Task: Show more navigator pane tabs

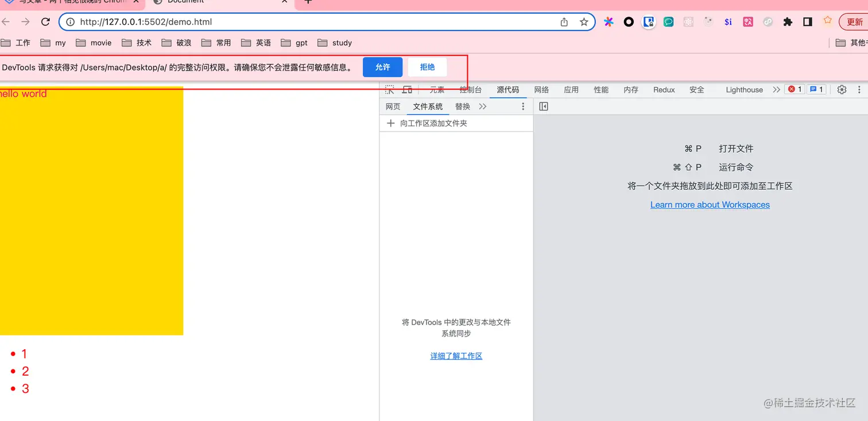Action: [x=482, y=106]
